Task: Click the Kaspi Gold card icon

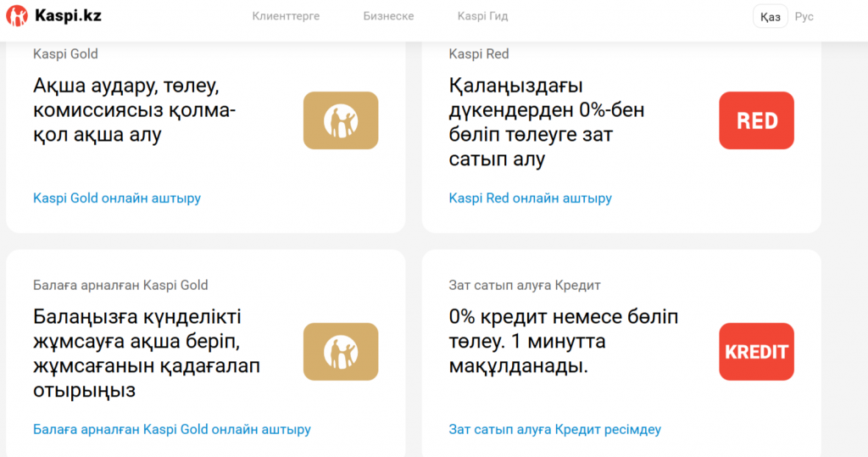Action: pyautogui.click(x=341, y=120)
